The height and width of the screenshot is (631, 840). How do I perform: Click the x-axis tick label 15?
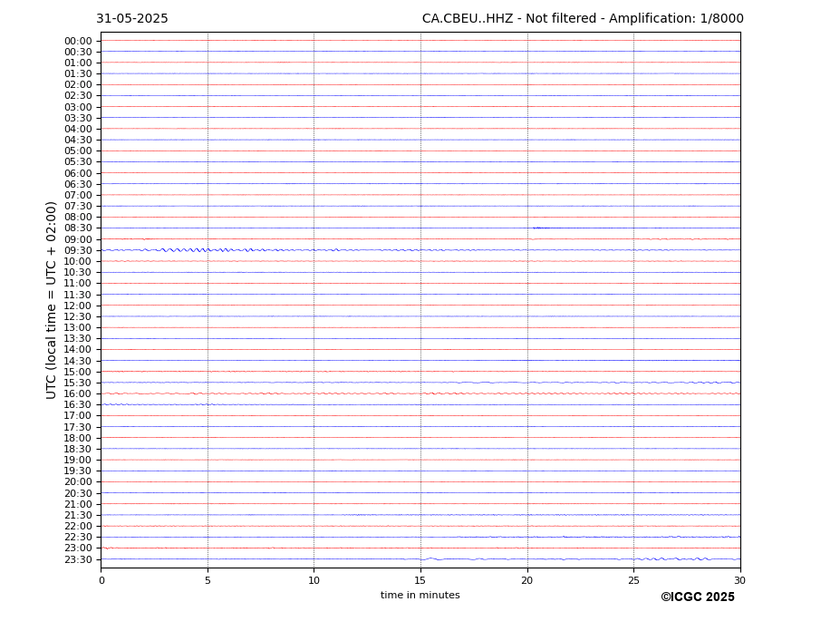[420, 580]
